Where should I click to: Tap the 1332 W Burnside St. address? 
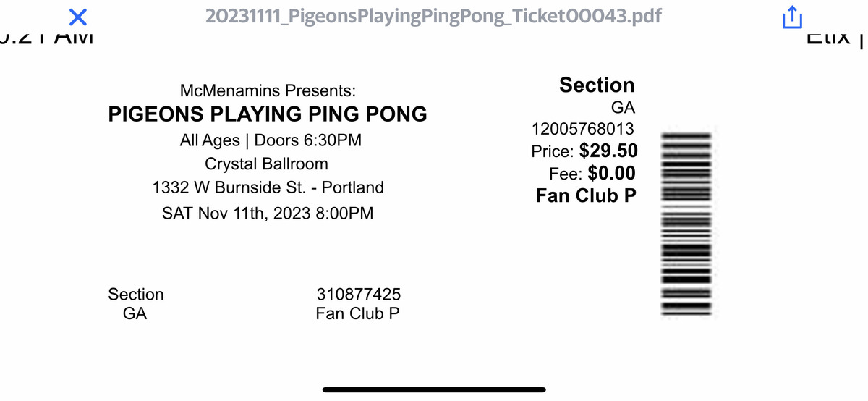pyautogui.click(x=268, y=187)
